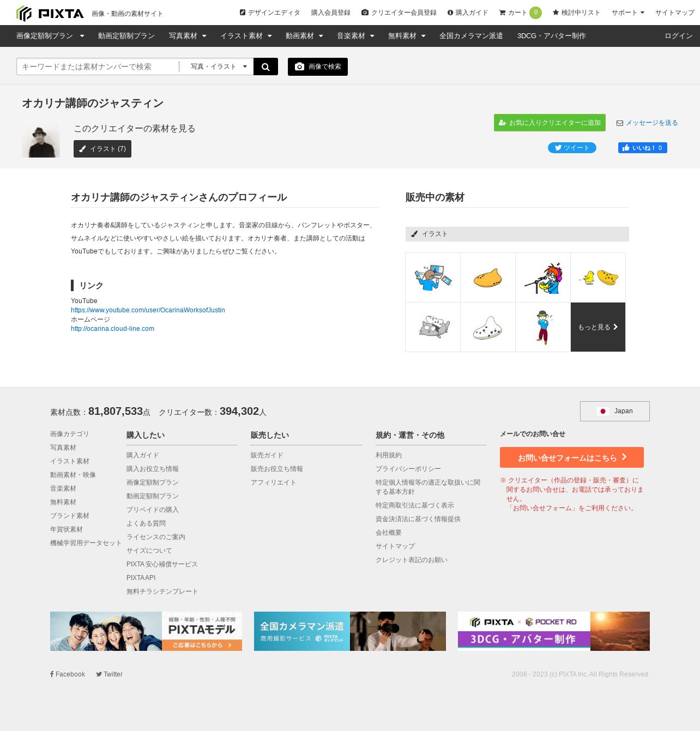Open the person with laptop illustration thumbnail

[433, 277]
